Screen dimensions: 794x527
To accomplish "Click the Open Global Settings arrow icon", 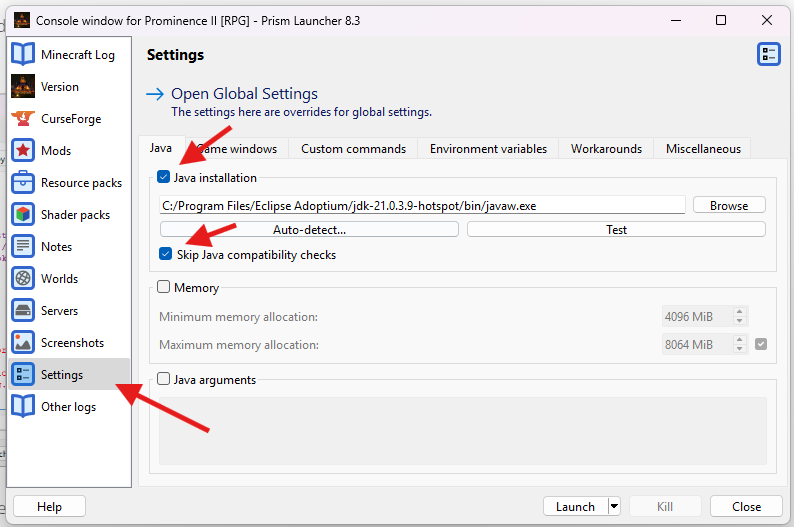I will click(155, 94).
